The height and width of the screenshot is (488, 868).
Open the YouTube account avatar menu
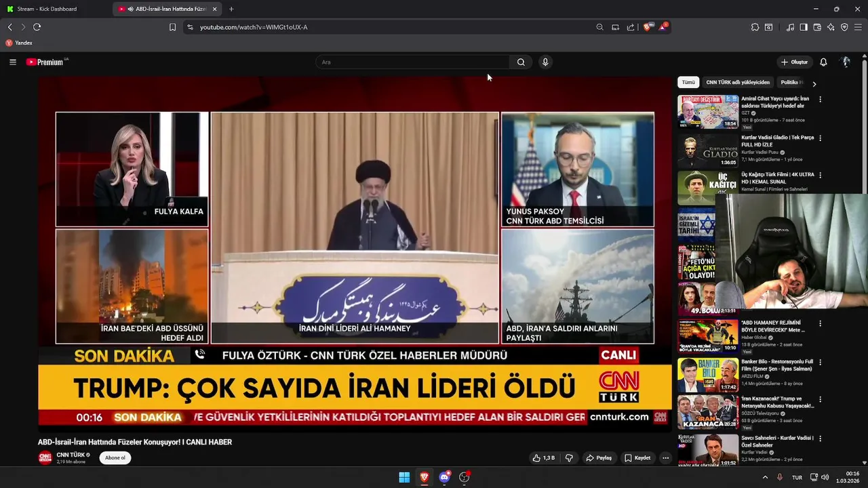click(x=846, y=62)
